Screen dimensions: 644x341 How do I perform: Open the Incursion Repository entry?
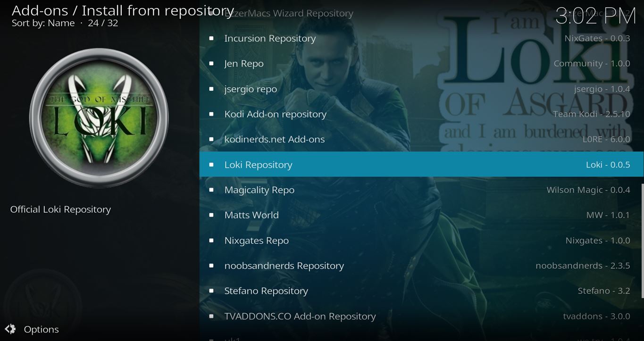(270, 38)
